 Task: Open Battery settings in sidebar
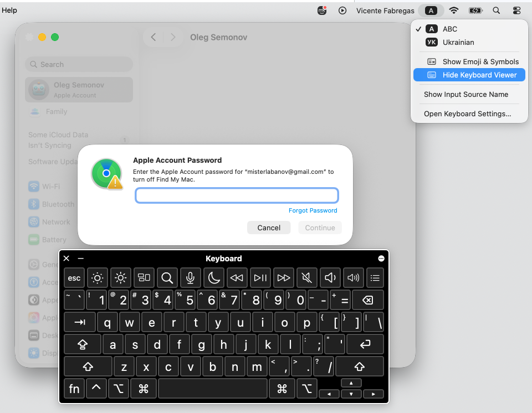[x=48, y=240]
